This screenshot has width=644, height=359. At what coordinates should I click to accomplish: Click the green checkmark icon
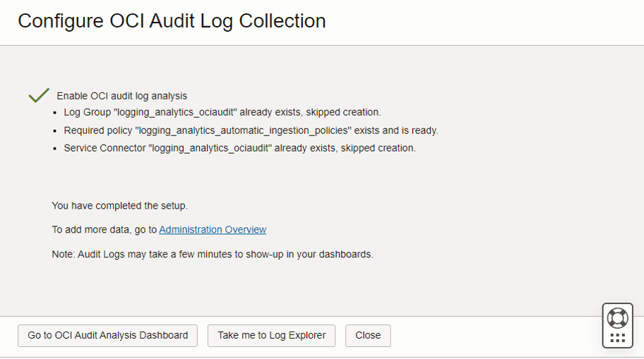pos(39,95)
